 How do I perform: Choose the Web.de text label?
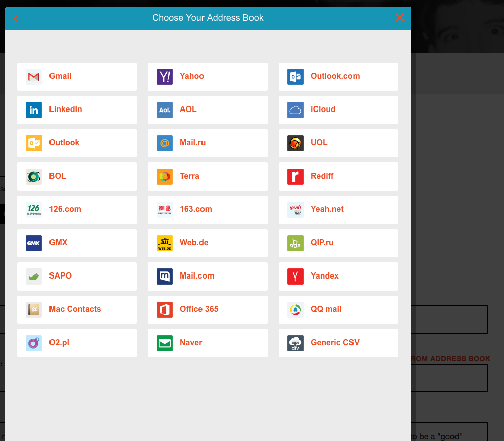(194, 243)
